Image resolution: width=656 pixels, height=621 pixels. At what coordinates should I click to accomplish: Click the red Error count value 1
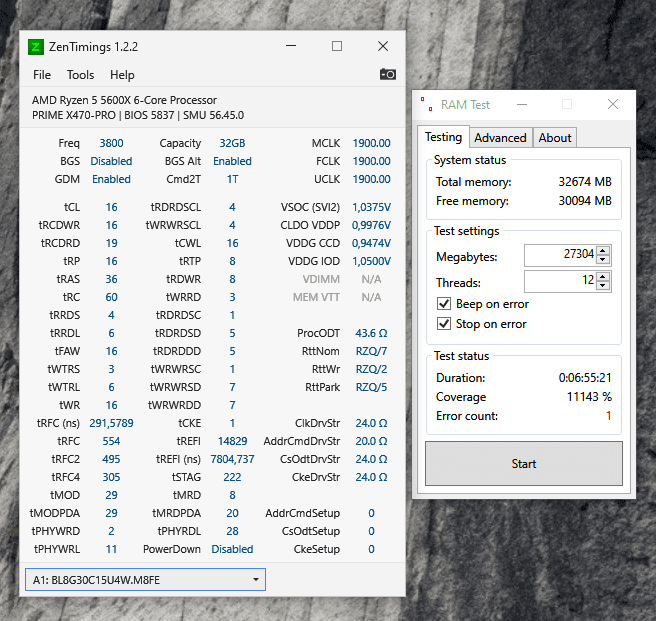pyautogui.click(x=608, y=416)
